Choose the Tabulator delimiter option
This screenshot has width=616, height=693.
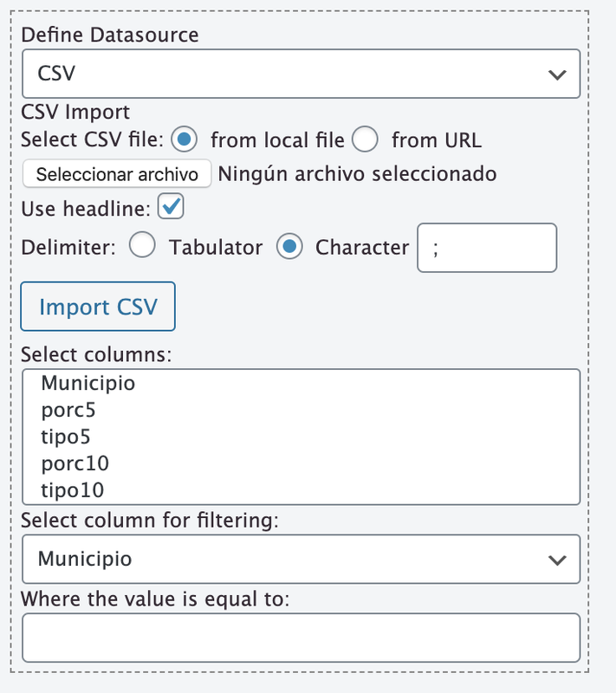141,247
